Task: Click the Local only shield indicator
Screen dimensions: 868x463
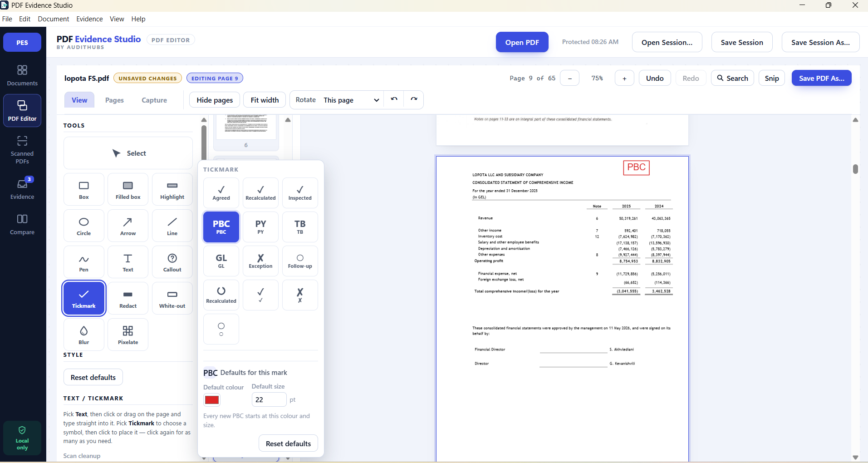Action: click(x=22, y=438)
